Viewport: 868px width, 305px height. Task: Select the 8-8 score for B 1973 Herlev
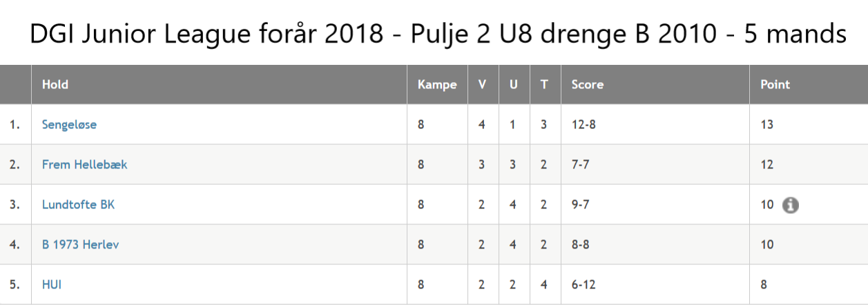coord(580,245)
